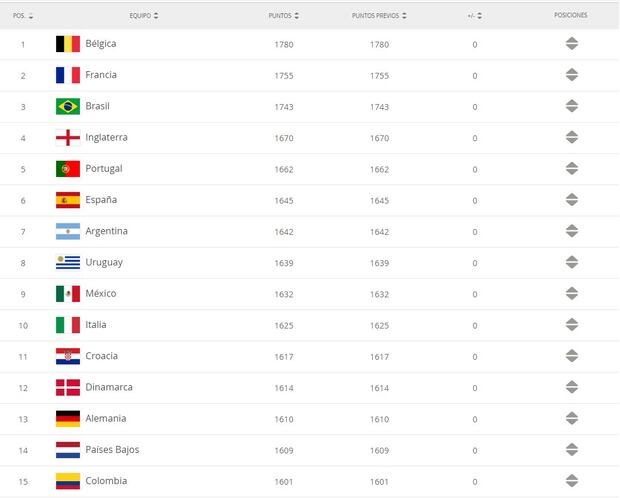620x498 pixels.
Task: Select the Italia row name
Action: 96,324
